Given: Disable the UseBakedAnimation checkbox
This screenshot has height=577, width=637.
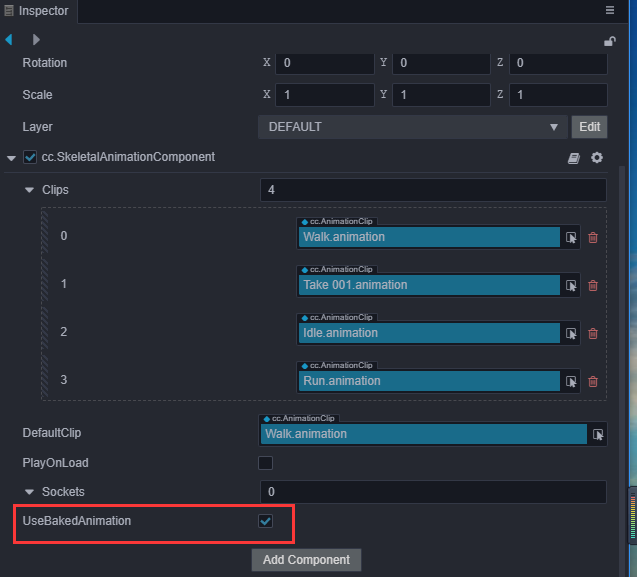Looking at the screenshot, I should point(266,521).
